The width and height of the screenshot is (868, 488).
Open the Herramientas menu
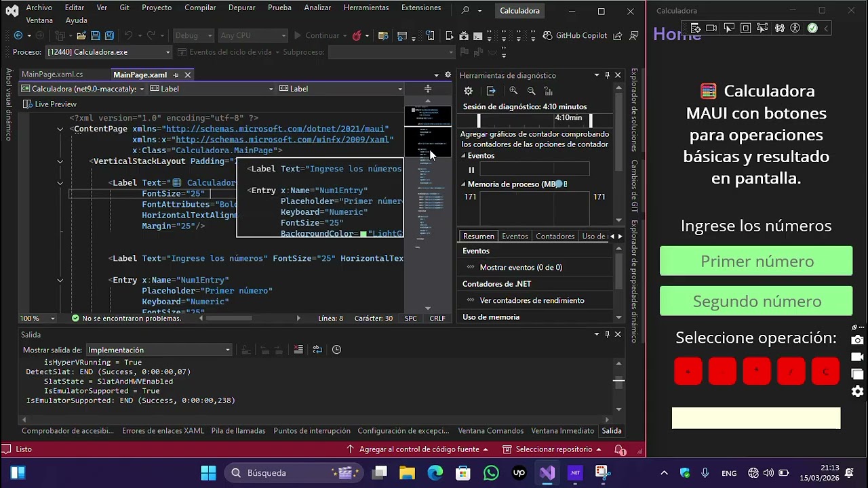(366, 7)
